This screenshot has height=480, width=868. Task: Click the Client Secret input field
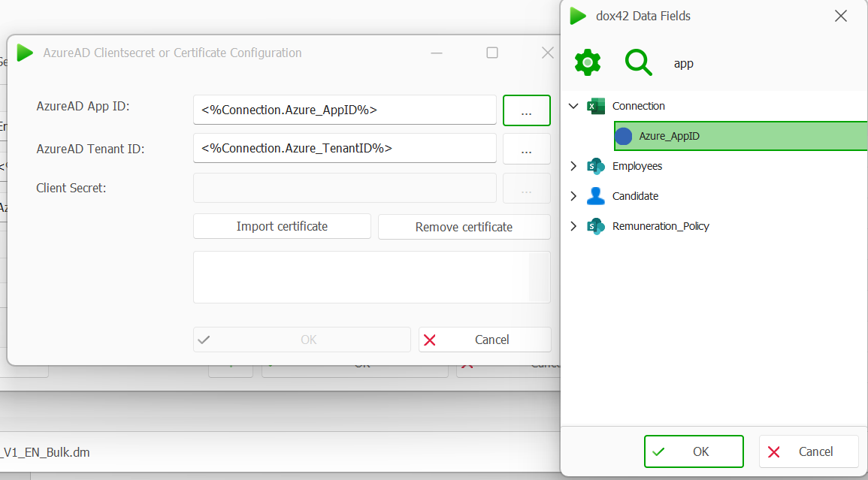click(344, 189)
